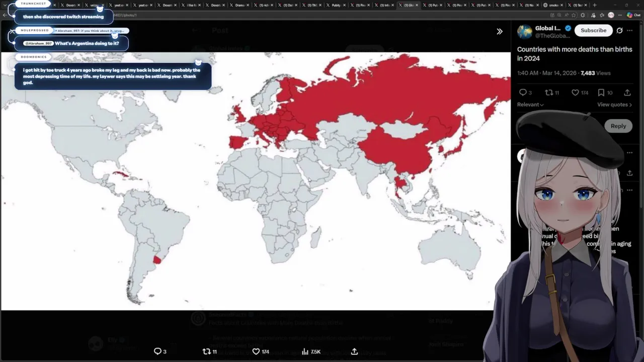Click the 1:40 AM · Mar 14, 2026 timestamp
The image size is (644, 362).
coord(546,73)
